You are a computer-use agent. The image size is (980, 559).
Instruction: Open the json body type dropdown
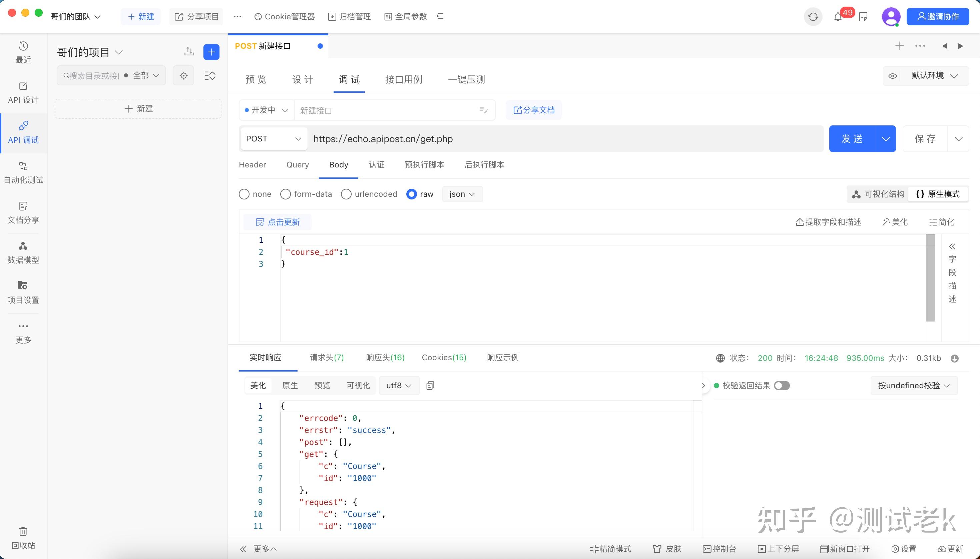point(462,194)
